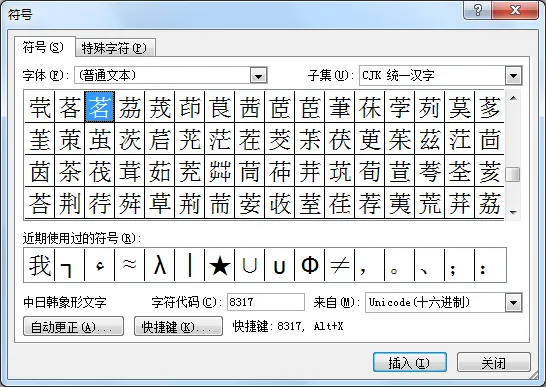
Task: Select the not-equal ≠ recent symbol
Action: click(x=340, y=265)
